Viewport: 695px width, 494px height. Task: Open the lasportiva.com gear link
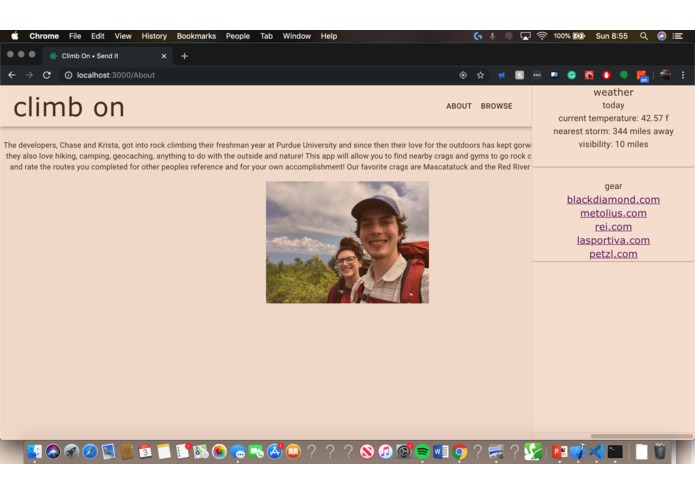coord(613,241)
